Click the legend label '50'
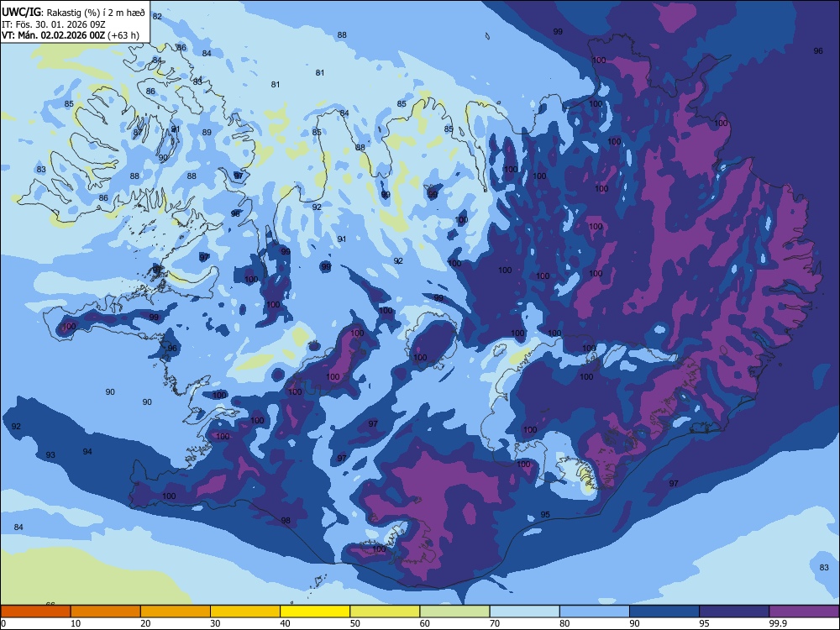Image resolution: width=840 pixels, height=630 pixels. (x=355, y=623)
